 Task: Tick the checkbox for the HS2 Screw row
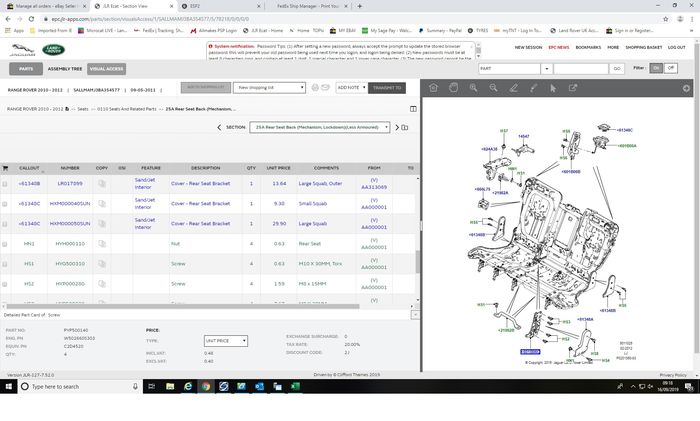click(x=4, y=284)
